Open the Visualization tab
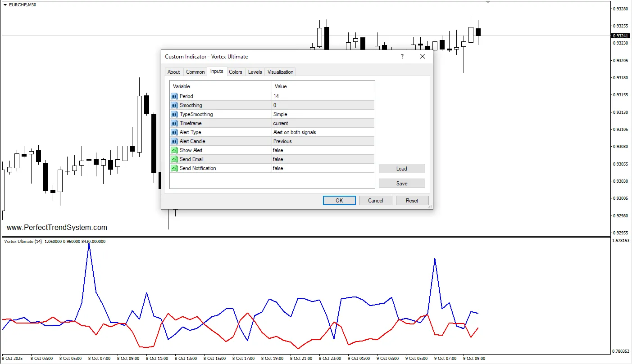The height and width of the screenshot is (364, 632). point(280,72)
